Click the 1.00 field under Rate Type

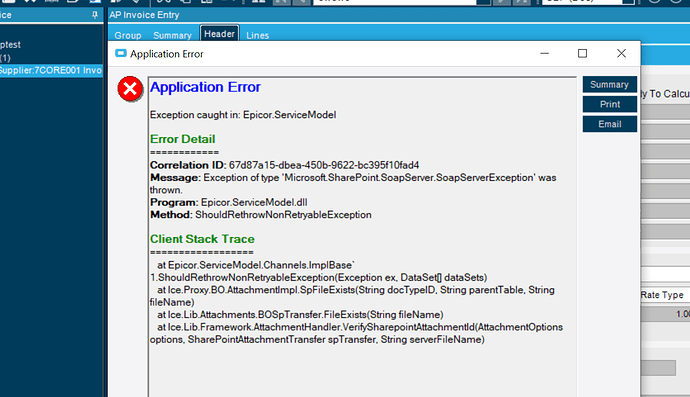(x=665, y=314)
